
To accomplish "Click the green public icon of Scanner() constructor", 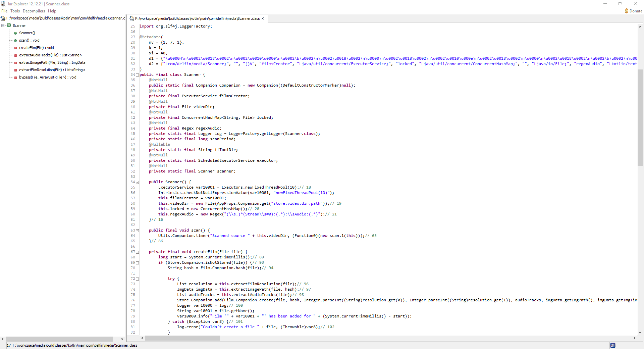I will coord(15,33).
